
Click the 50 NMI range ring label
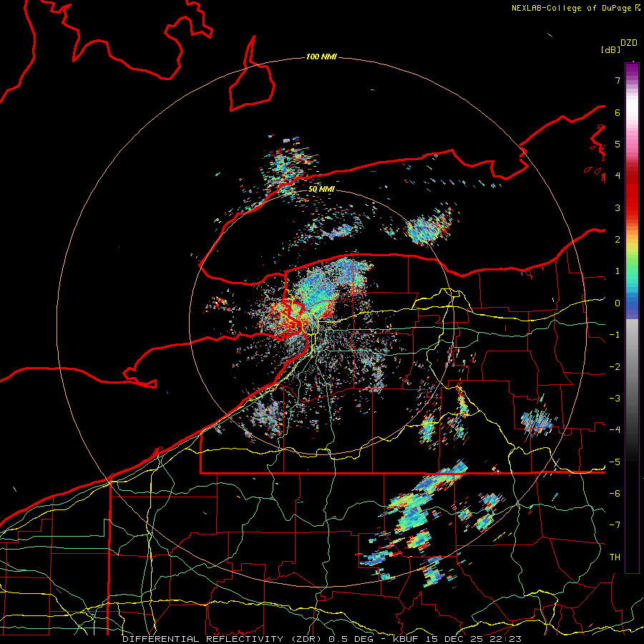coord(321,189)
